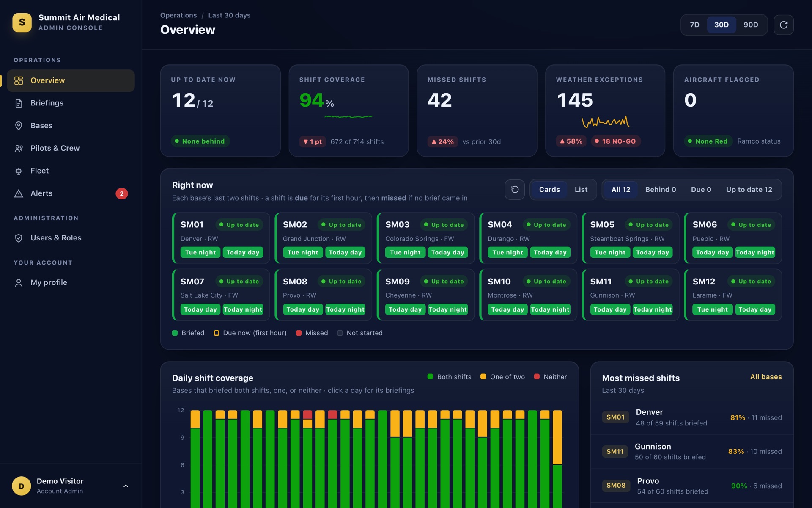
Task: Expand the Demo Visitor account menu chevron
Action: (126, 486)
